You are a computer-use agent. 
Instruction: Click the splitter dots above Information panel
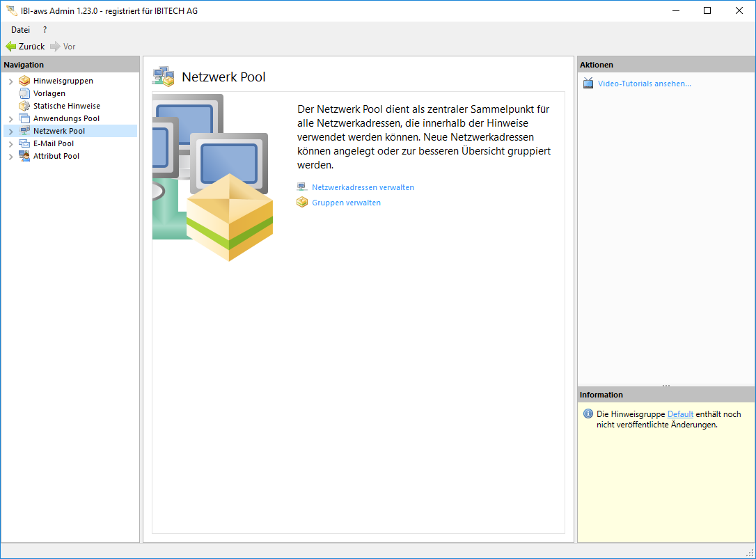click(x=666, y=385)
